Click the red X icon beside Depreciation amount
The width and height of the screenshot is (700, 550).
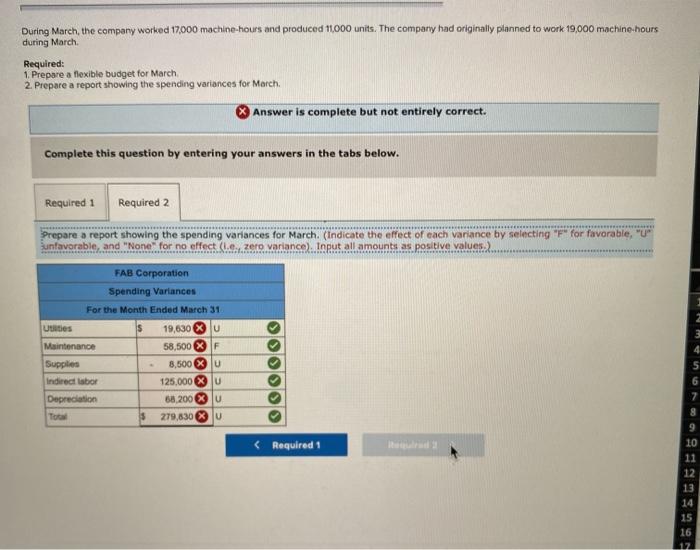click(202, 399)
